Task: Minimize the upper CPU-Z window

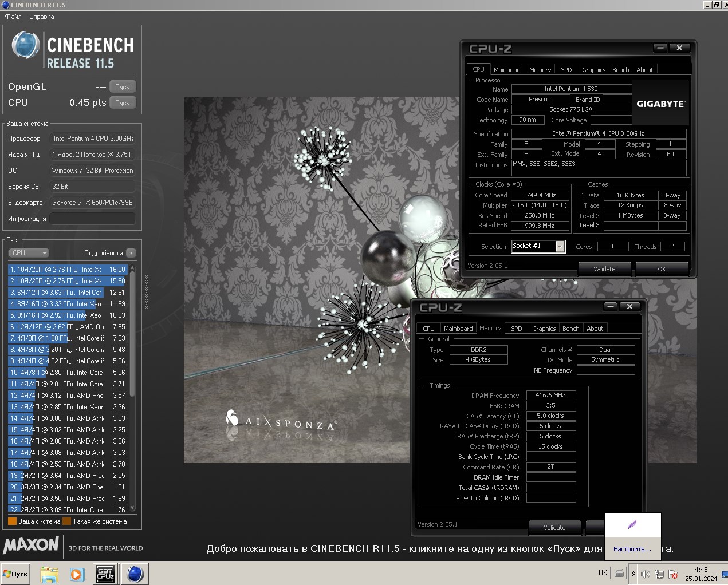Action: click(x=660, y=48)
